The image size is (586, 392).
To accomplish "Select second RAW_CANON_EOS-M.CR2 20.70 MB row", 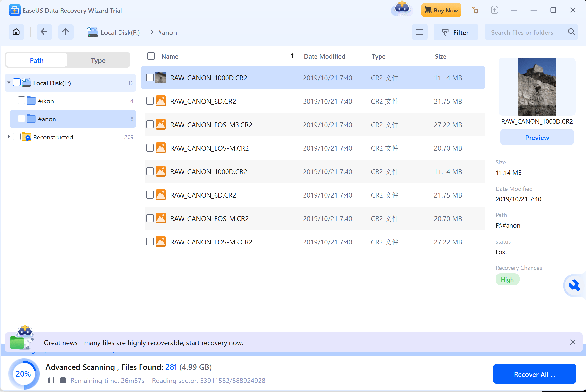I will tap(315, 219).
